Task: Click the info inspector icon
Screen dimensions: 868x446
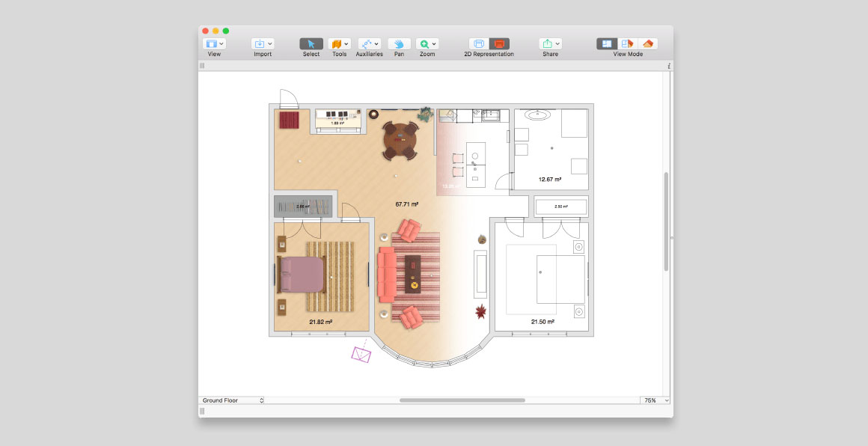Action: [x=669, y=66]
